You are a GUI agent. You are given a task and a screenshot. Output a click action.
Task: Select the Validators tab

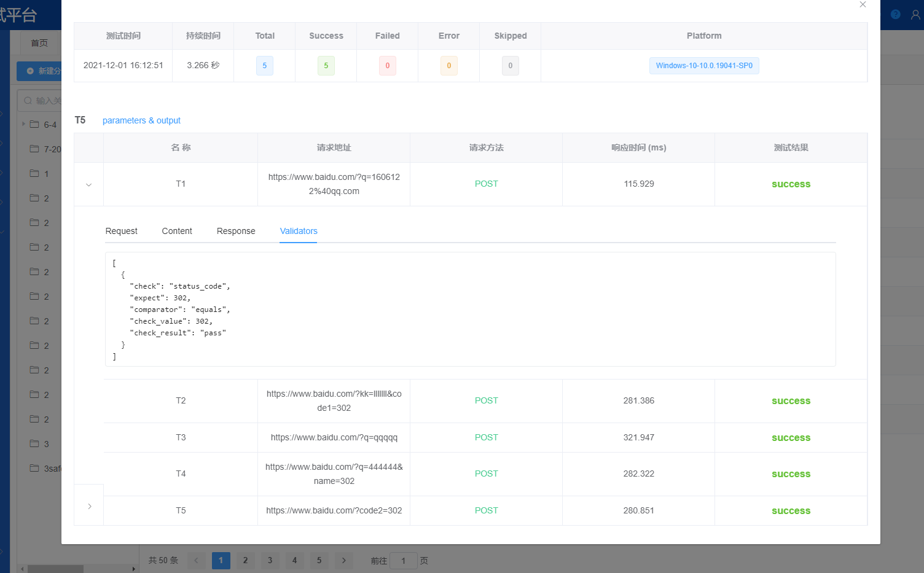pyautogui.click(x=299, y=231)
